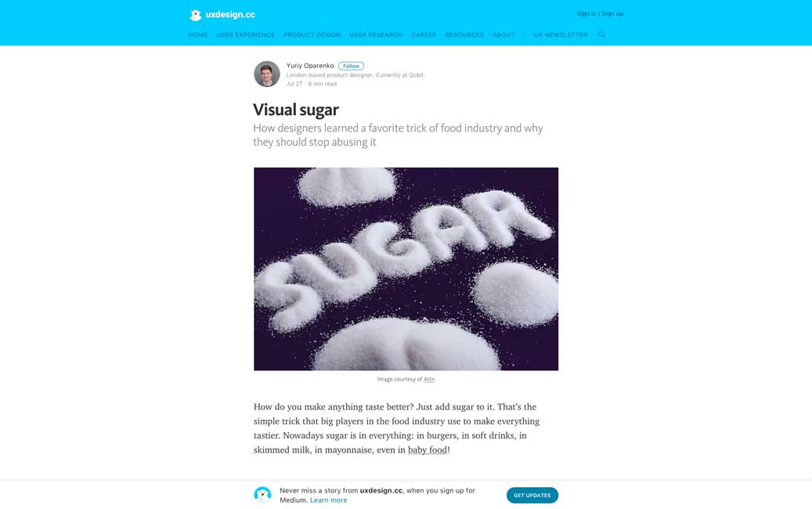Viewport: 812px width, 509px height.
Task: Open the UX NEWSLETTER link
Action: 561,35
